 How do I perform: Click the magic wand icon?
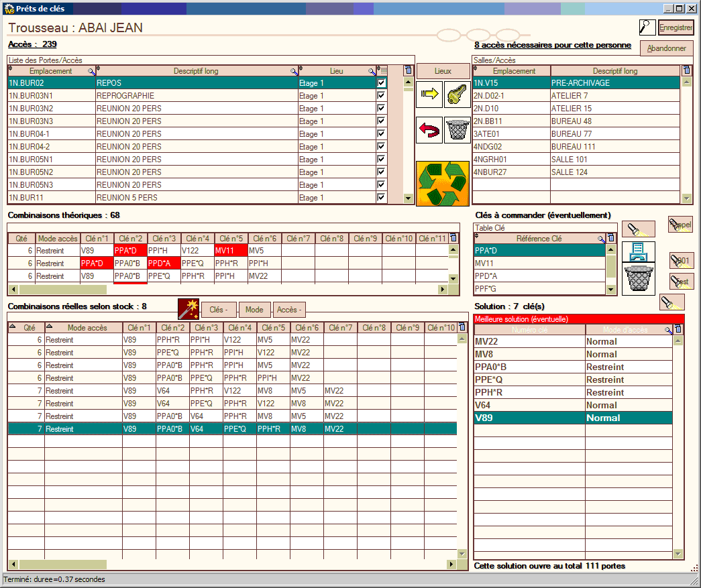(x=188, y=309)
